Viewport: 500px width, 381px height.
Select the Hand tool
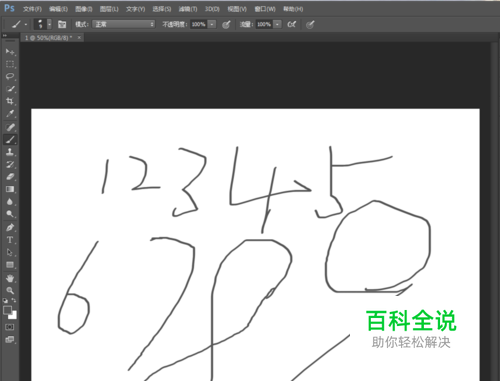coord(10,278)
